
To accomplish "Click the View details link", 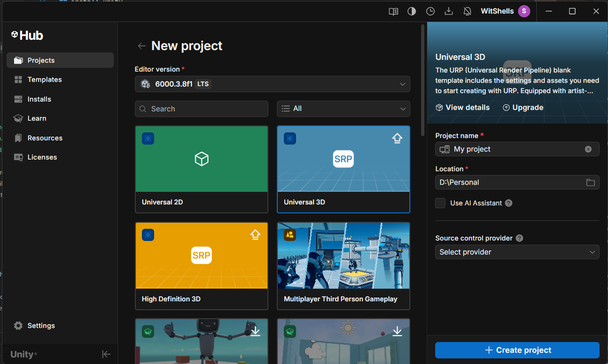I will point(463,108).
